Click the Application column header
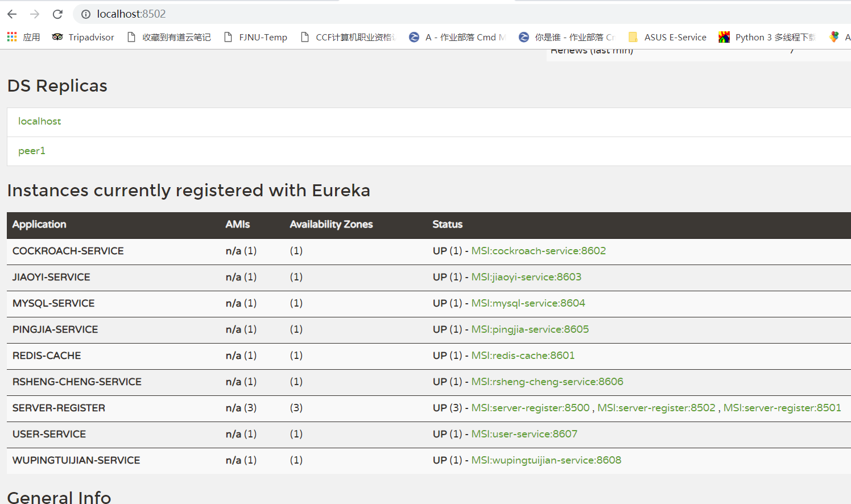The width and height of the screenshot is (851, 504). click(39, 225)
